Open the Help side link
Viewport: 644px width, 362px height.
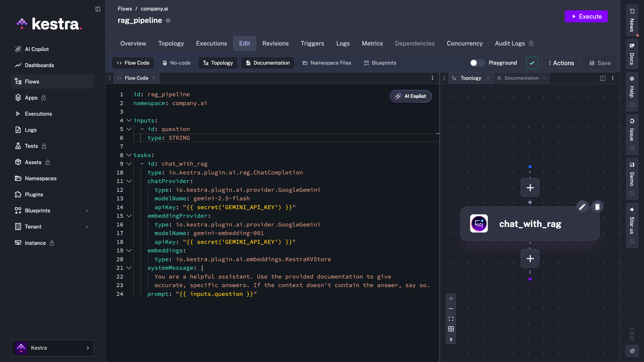632,92
